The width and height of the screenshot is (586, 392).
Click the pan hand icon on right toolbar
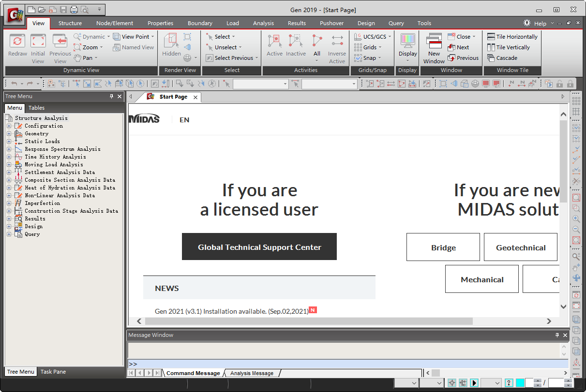[576, 267]
